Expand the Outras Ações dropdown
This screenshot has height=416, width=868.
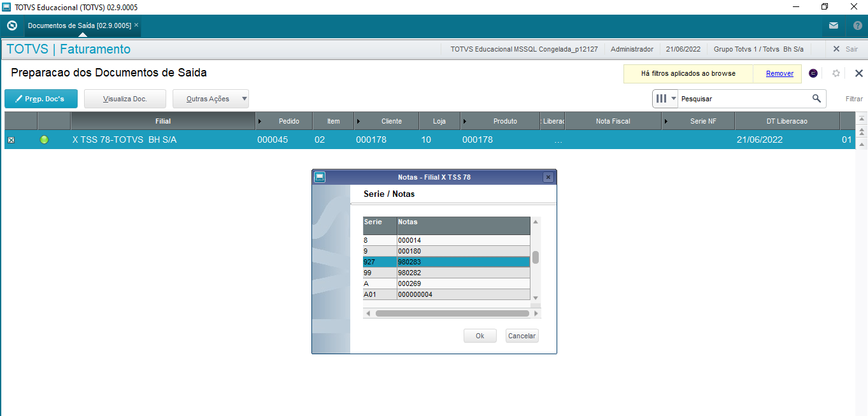[245, 99]
